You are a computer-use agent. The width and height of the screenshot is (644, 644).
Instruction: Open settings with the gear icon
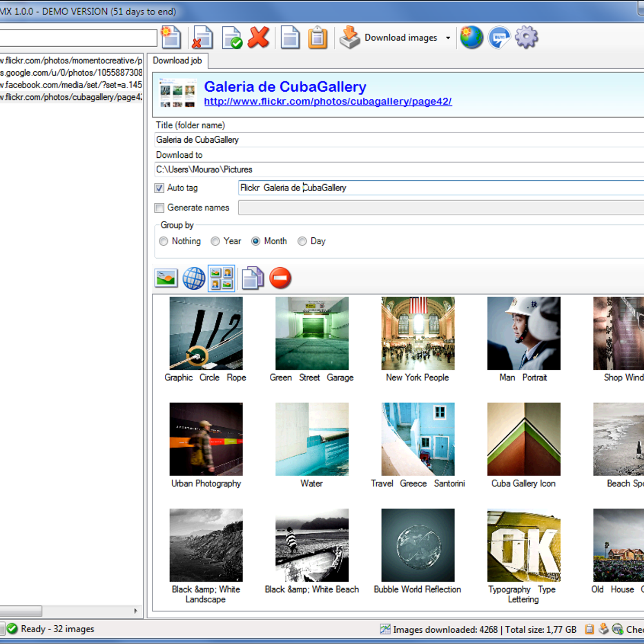tap(526, 38)
